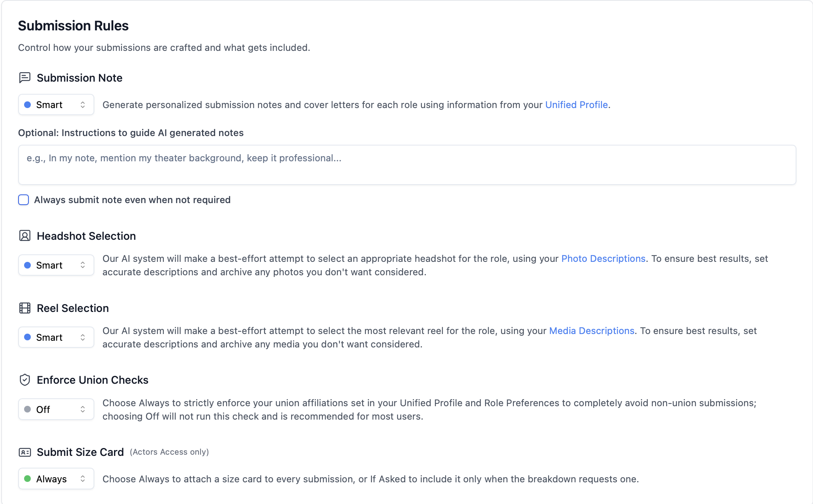
Task: Follow the Photo Descriptions link
Action: (603, 259)
